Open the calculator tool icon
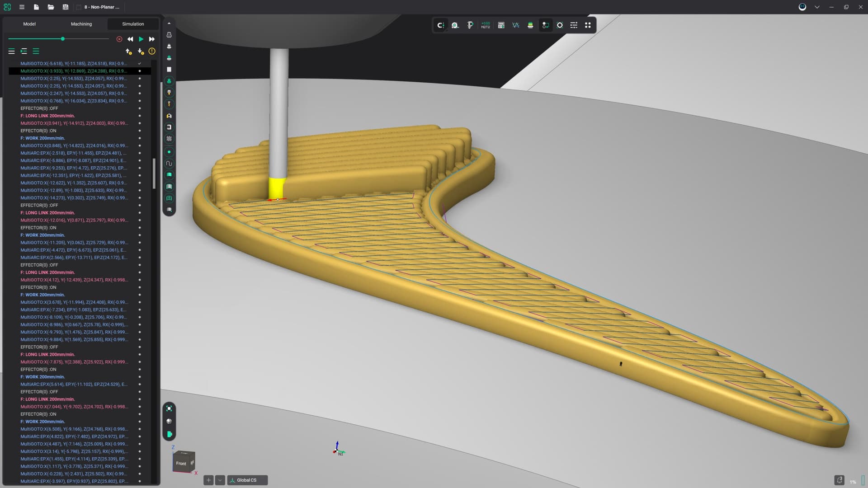The image size is (868, 488). click(501, 25)
